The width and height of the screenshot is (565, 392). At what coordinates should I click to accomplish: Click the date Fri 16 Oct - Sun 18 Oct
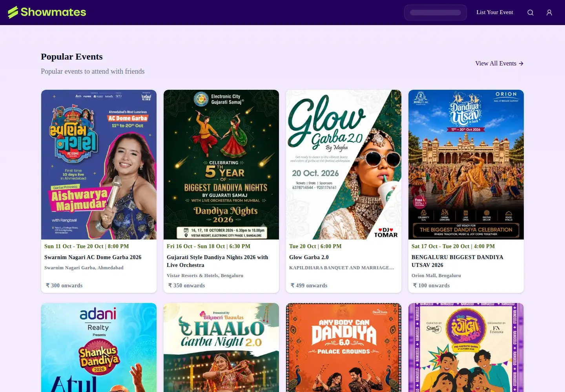(x=208, y=246)
